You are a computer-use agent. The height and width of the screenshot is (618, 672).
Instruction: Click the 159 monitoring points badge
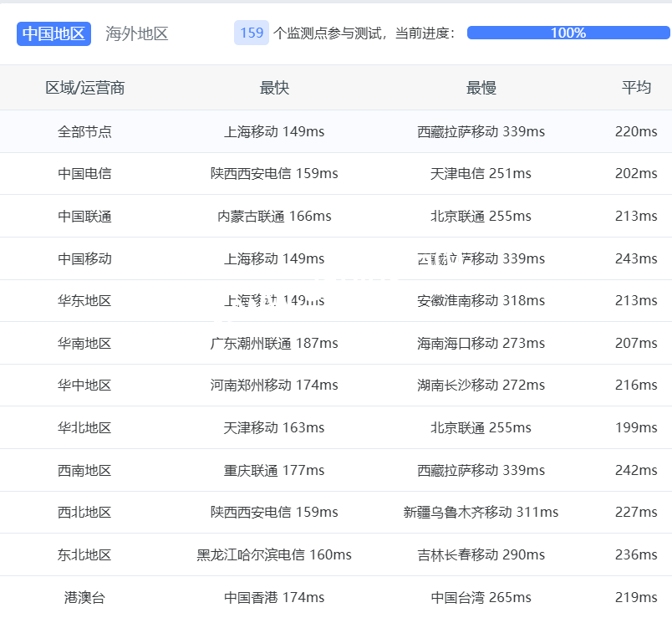point(252,33)
